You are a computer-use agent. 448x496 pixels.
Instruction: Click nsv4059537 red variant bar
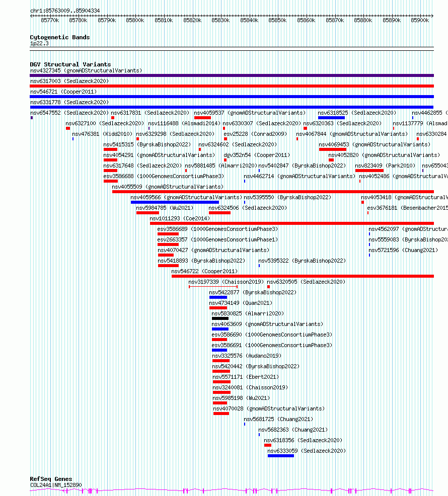pos(202,118)
